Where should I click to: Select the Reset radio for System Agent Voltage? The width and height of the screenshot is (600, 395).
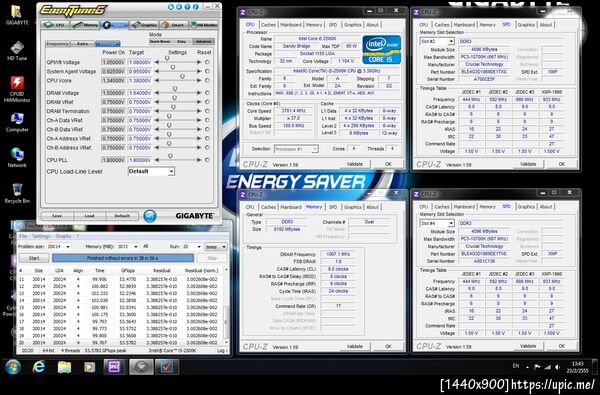point(207,71)
